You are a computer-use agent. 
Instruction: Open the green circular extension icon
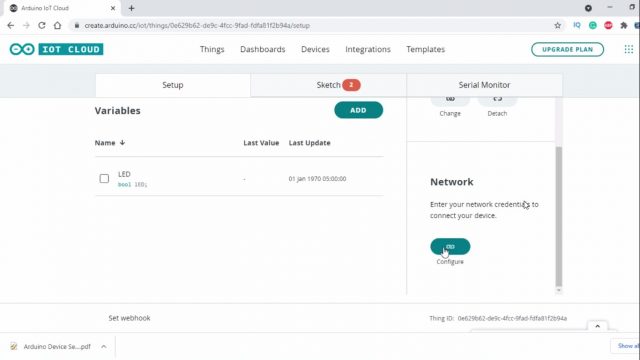pos(593,25)
